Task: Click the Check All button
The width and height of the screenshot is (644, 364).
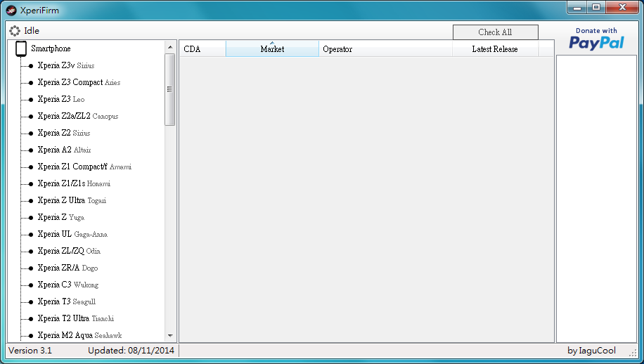Action: tap(496, 32)
